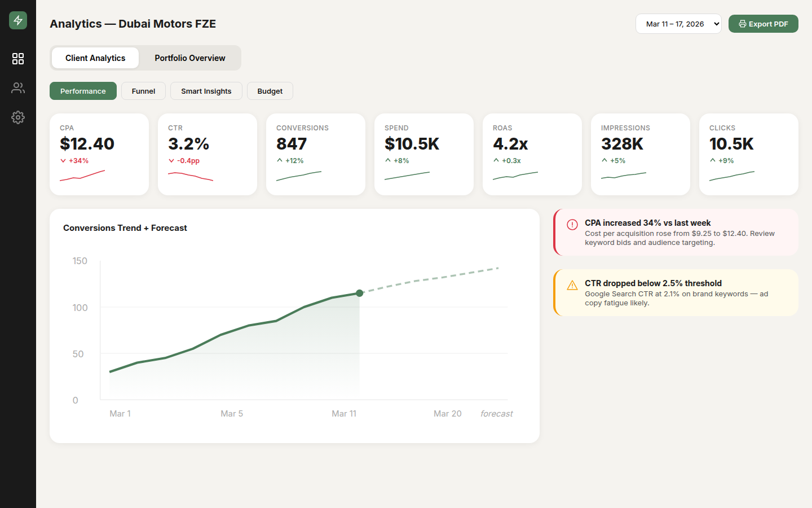Image resolution: width=812 pixels, height=508 pixels.
Task: Select the Performance sub-tab
Action: (x=83, y=91)
